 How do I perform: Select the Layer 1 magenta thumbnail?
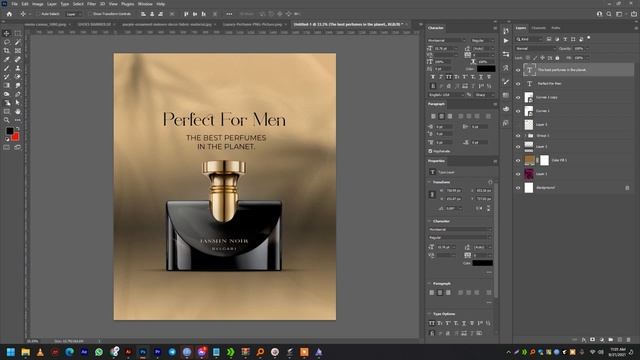(x=529, y=174)
